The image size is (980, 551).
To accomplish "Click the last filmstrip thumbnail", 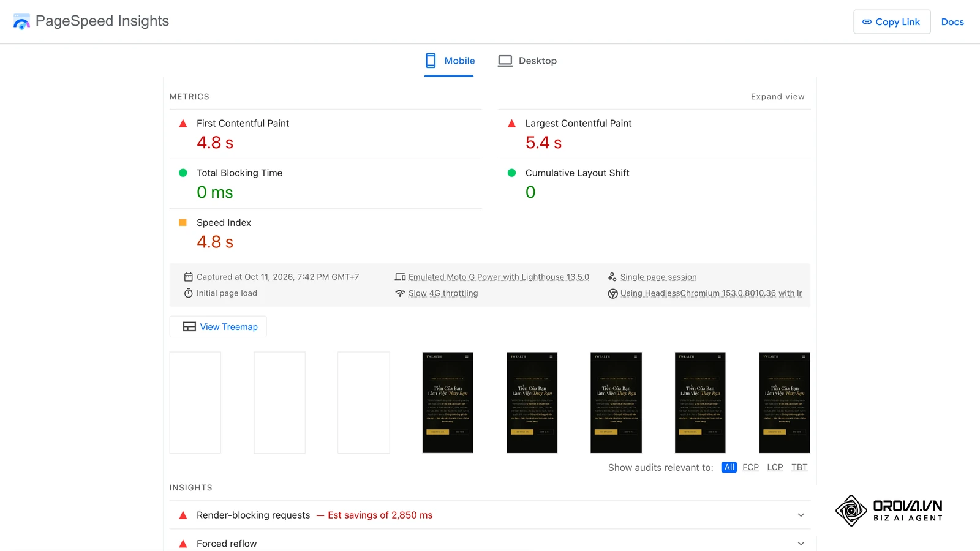I will 785,402.
